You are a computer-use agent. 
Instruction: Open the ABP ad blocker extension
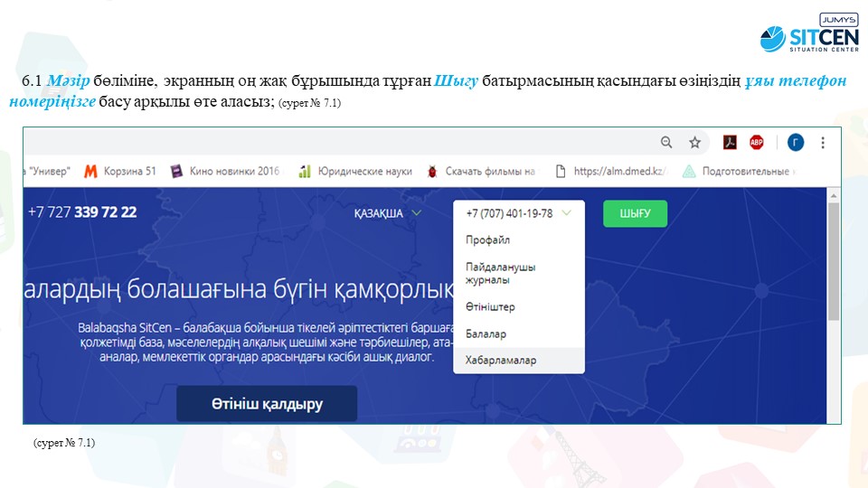[x=756, y=142]
